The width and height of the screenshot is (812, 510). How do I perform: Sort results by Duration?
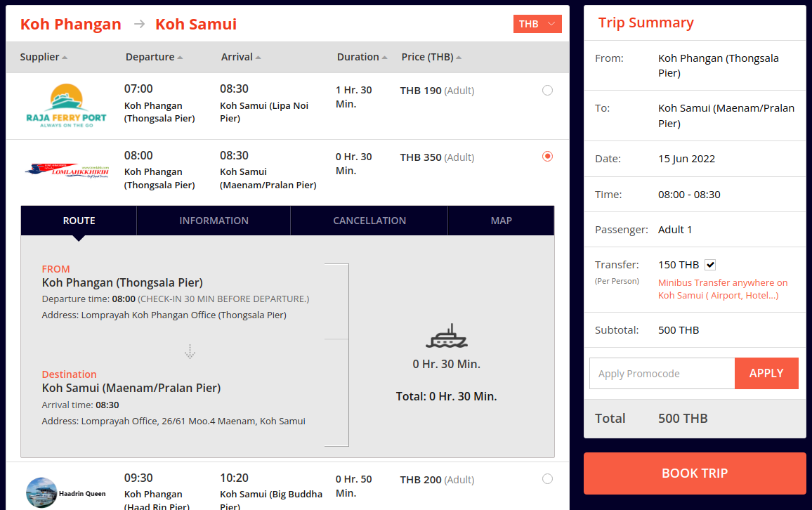click(362, 57)
